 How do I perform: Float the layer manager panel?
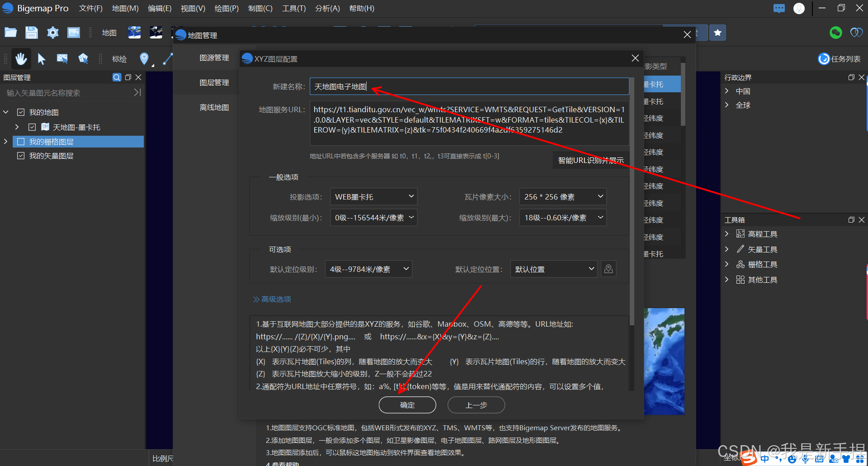coord(128,77)
